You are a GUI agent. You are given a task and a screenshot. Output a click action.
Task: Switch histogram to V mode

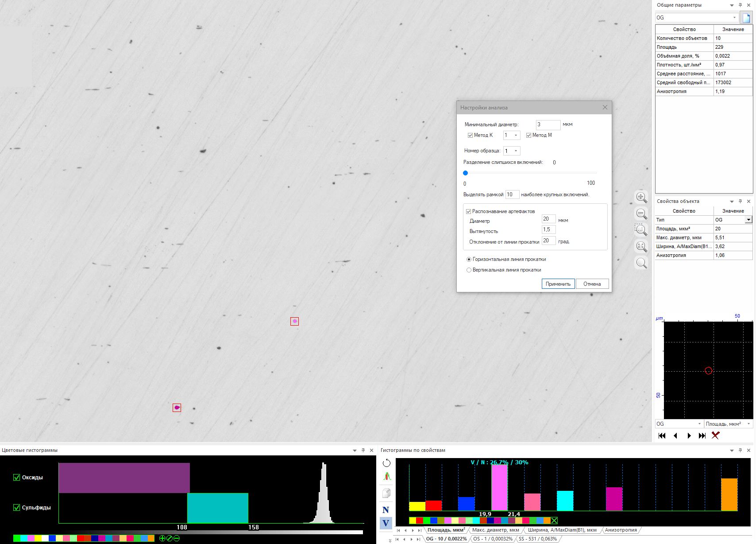[x=386, y=523]
